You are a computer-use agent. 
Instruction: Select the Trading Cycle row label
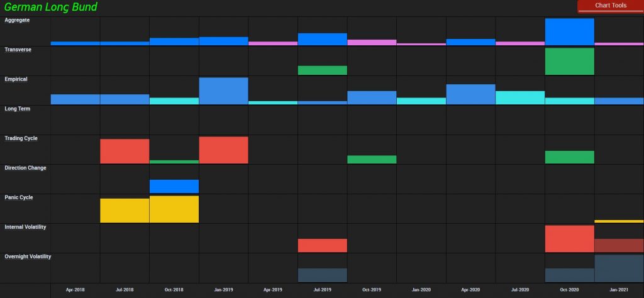tap(21, 138)
